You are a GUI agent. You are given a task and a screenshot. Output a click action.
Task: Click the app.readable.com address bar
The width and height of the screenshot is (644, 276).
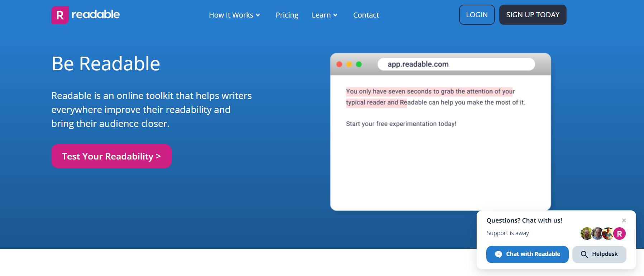pos(456,64)
